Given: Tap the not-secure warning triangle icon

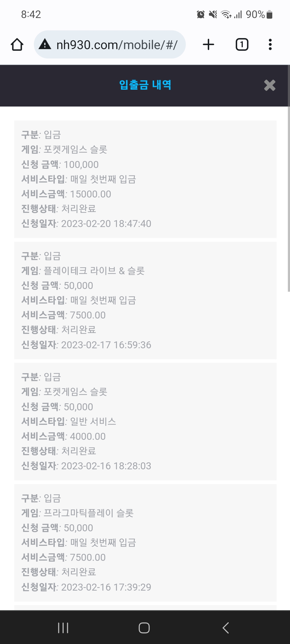Looking at the screenshot, I should point(45,44).
